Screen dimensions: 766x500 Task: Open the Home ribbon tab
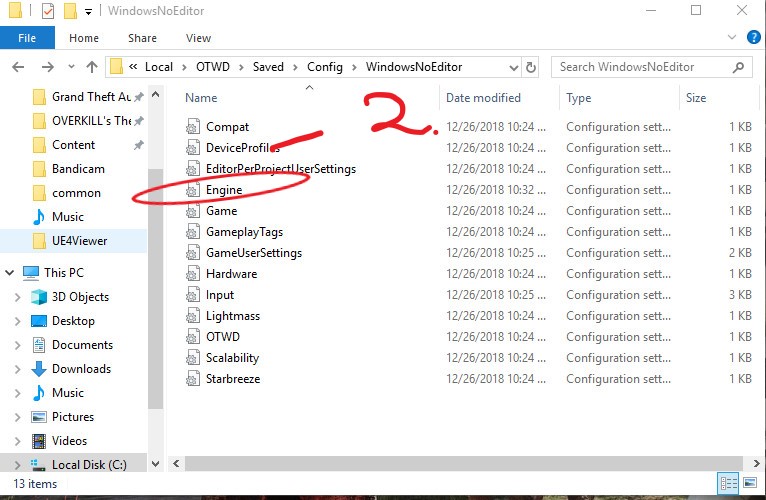click(84, 38)
